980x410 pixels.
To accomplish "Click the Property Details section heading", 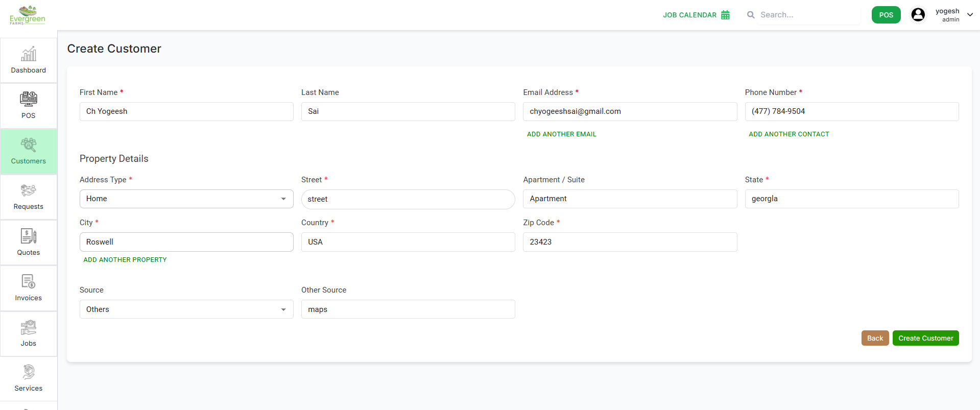I will 114,159.
